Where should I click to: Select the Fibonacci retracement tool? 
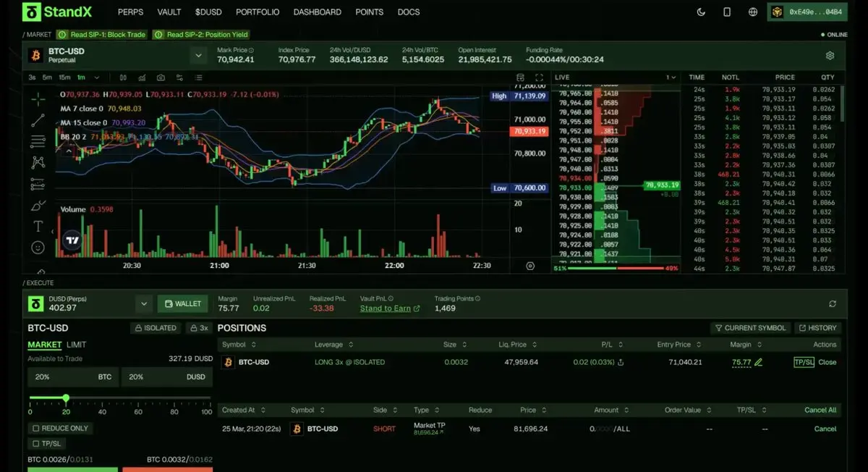[x=38, y=141]
